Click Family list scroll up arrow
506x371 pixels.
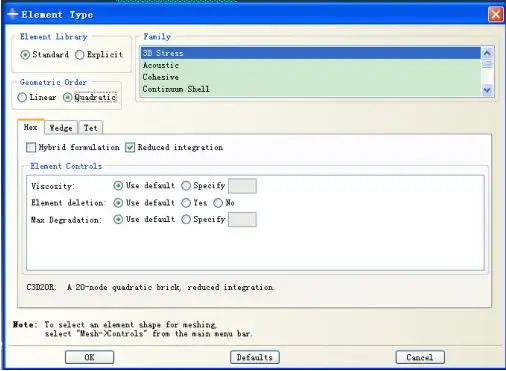pos(487,53)
